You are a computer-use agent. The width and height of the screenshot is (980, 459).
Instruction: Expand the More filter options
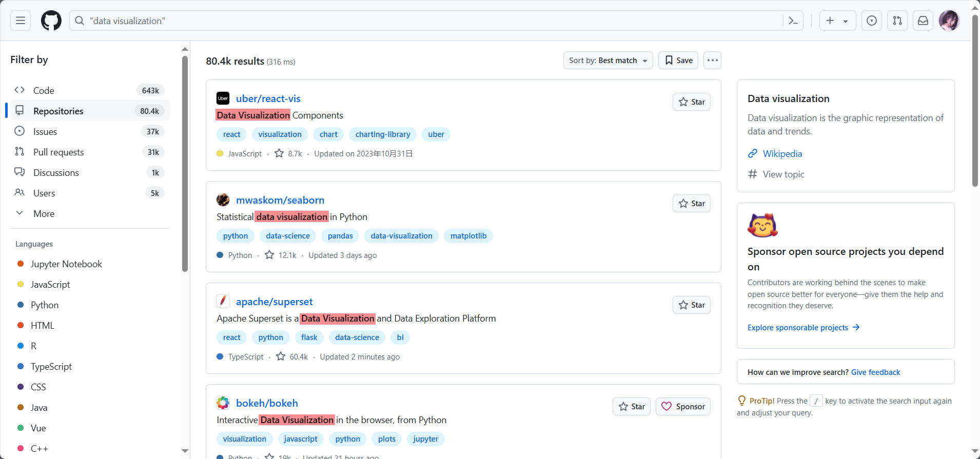click(44, 214)
